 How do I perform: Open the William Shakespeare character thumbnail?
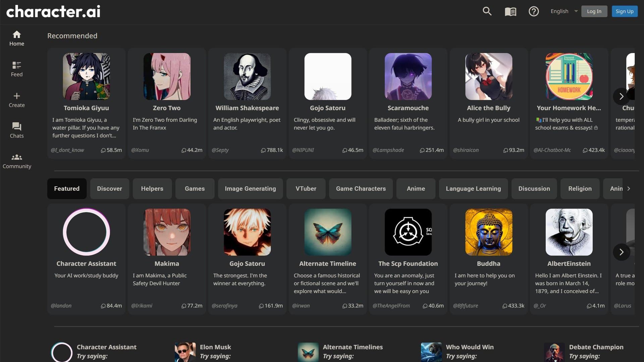point(247,76)
